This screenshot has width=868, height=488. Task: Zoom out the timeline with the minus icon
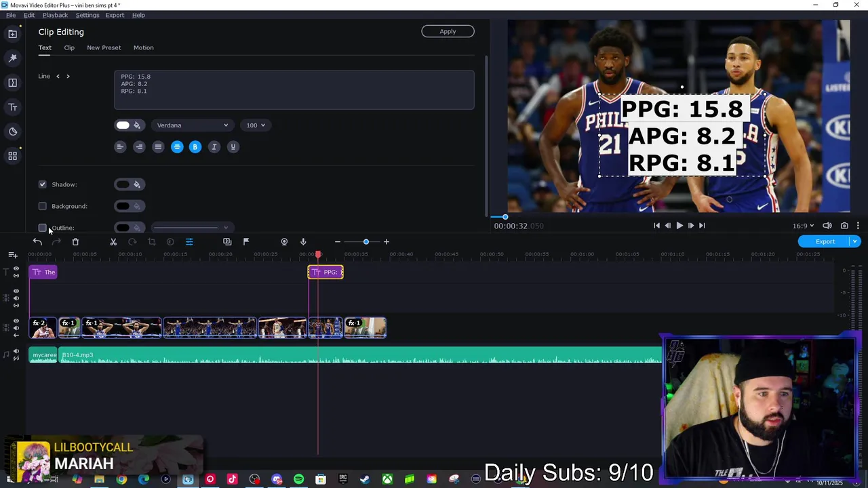[x=338, y=242]
